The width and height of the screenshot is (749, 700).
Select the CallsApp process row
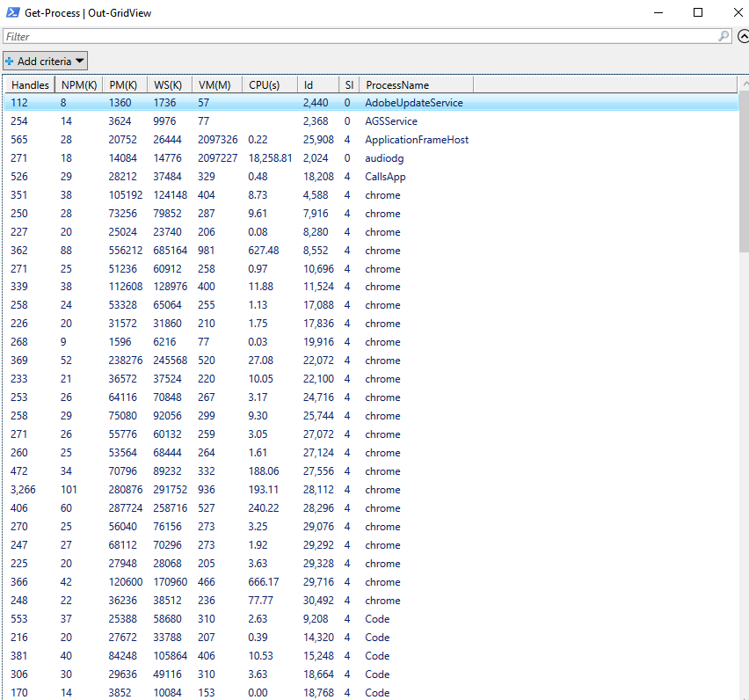pyautogui.click(x=385, y=177)
